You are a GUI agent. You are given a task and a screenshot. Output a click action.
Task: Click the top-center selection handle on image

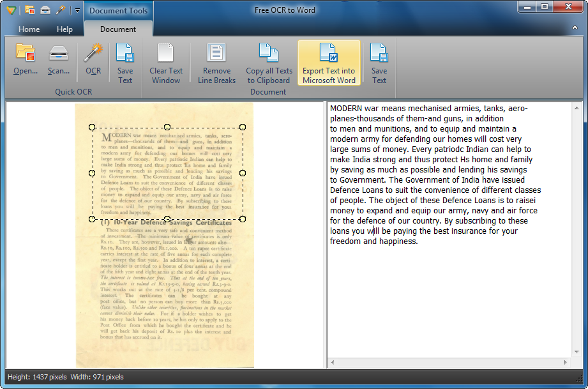[167, 127]
